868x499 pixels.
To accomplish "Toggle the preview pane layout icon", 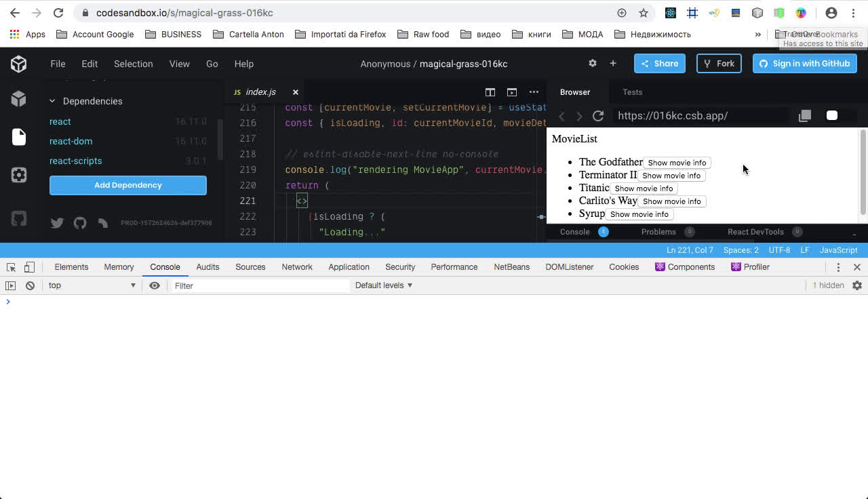I will (x=512, y=92).
